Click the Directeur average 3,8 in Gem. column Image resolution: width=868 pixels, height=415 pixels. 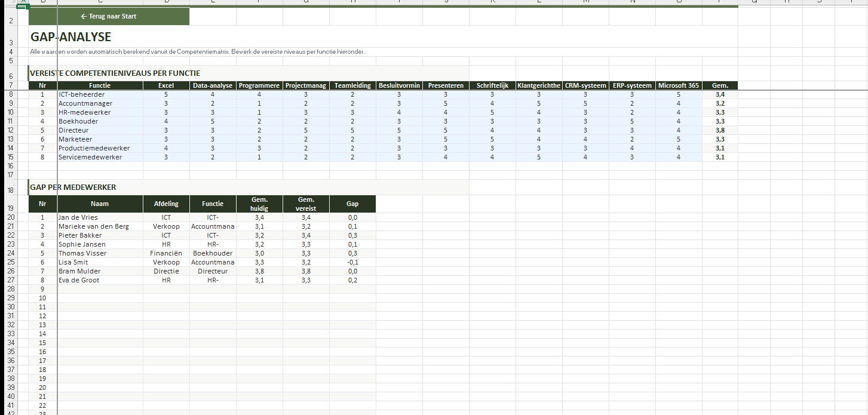coord(720,130)
